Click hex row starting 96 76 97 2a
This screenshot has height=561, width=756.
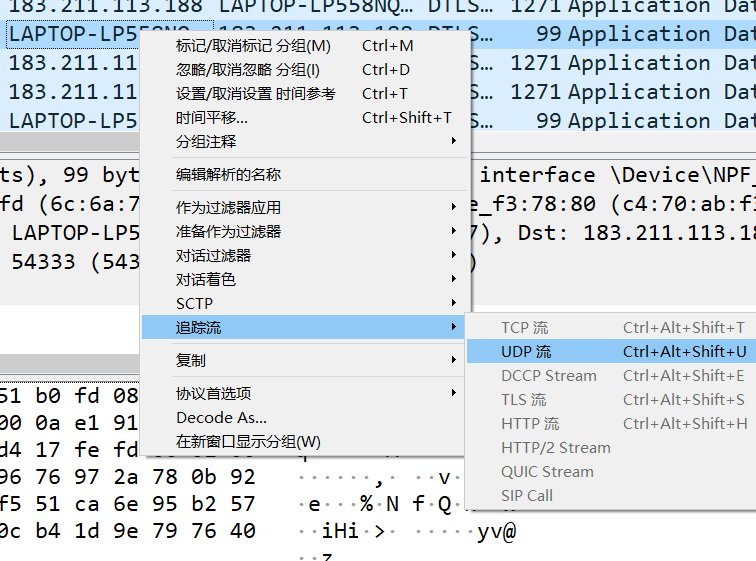pos(127,477)
